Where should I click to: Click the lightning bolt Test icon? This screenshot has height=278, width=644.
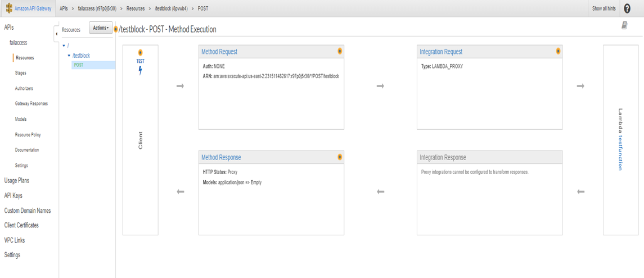140,70
